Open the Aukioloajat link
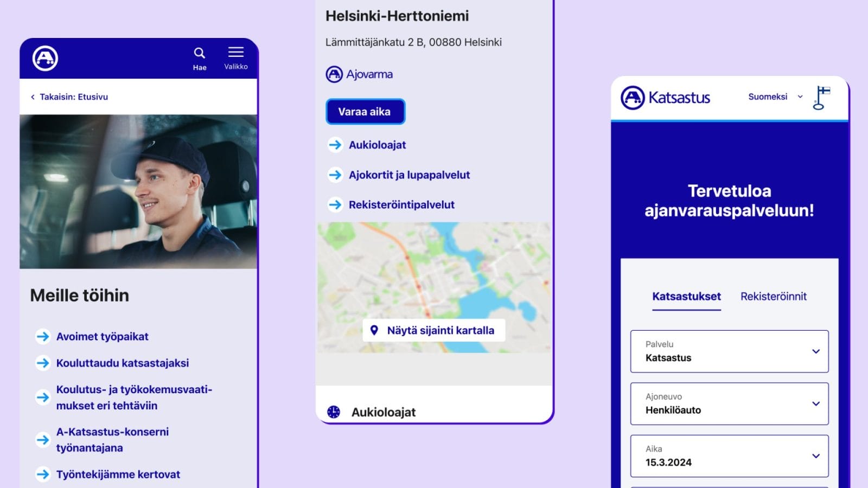 point(378,145)
